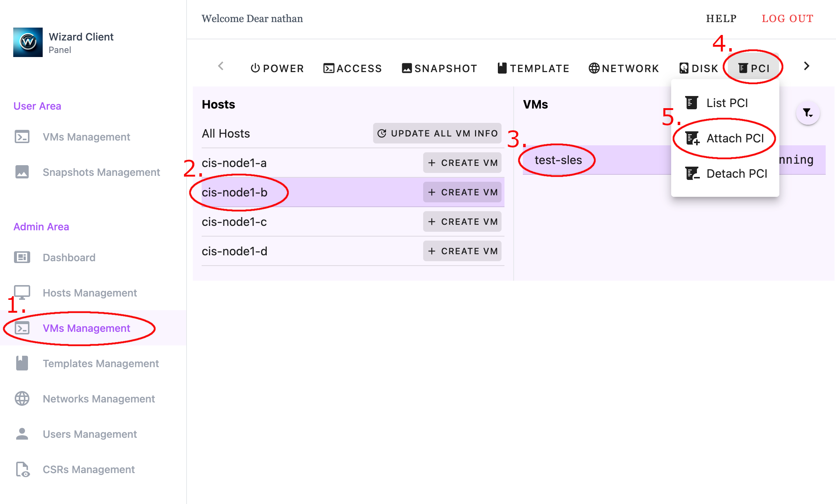This screenshot has height=504, width=836.
Task: Open the POWER dropdown menu
Action: click(x=277, y=68)
